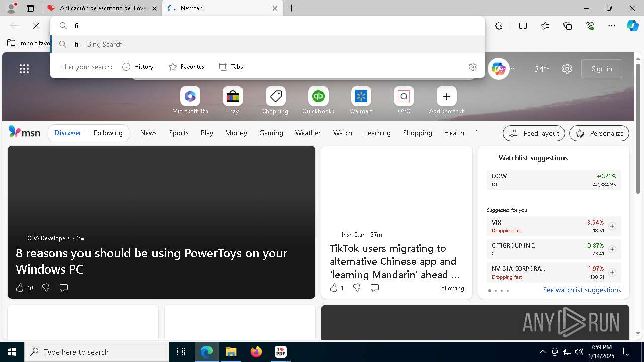Open the apps grid launcher
644x362 pixels.
click(x=24, y=69)
